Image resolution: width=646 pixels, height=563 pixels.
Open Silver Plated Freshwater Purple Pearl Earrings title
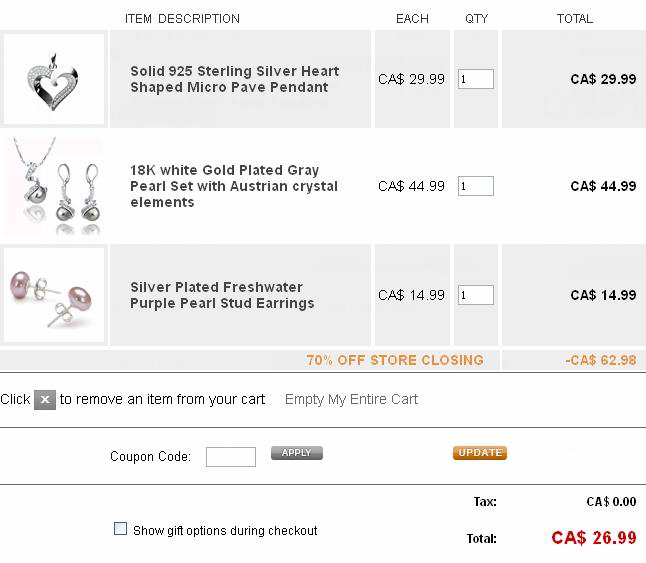pos(222,295)
